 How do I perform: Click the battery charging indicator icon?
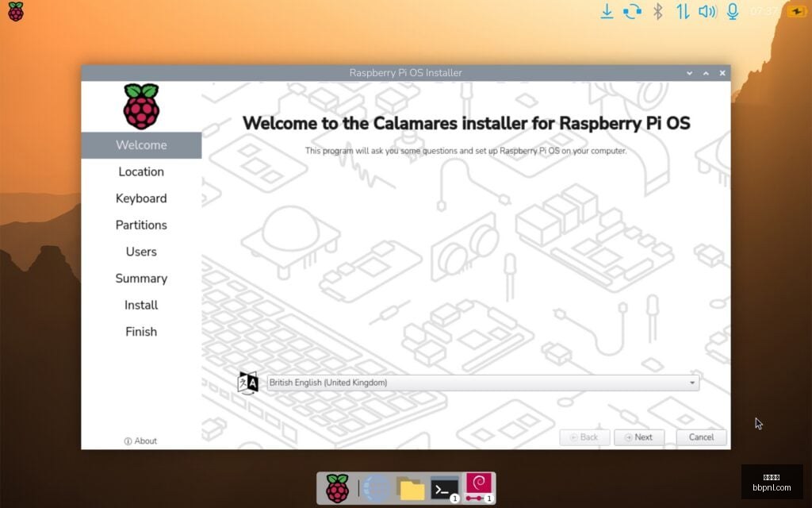coord(797,11)
